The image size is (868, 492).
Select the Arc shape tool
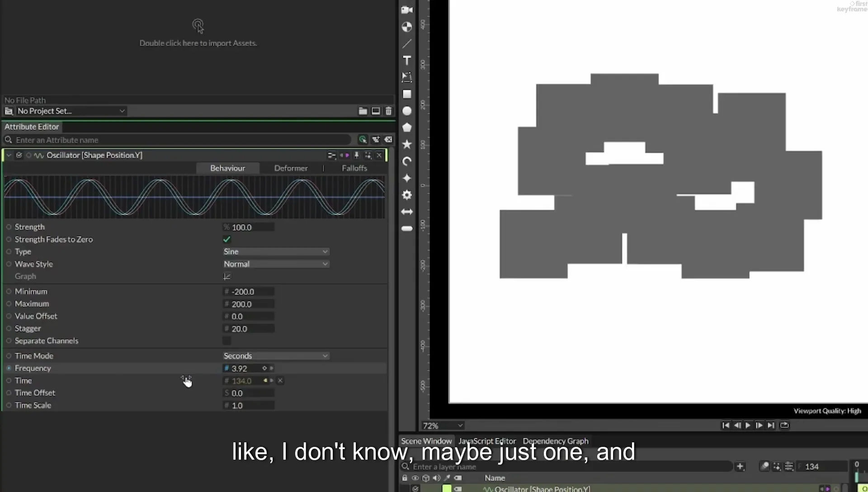pyautogui.click(x=407, y=161)
